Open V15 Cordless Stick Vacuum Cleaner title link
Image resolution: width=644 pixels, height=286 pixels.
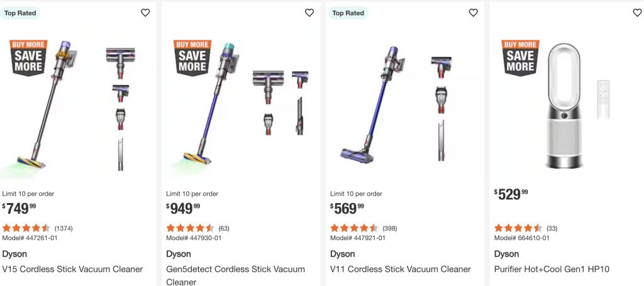click(x=72, y=269)
